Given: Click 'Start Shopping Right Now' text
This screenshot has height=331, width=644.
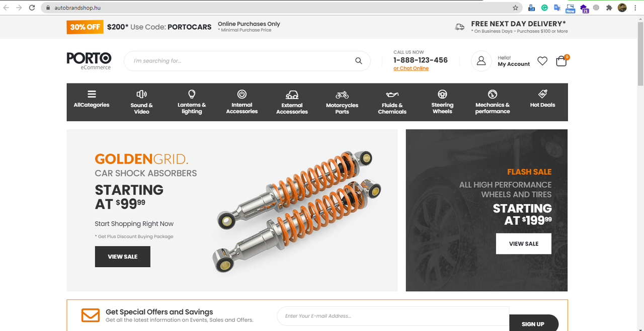Looking at the screenshot, I should [x=134, y=224].
